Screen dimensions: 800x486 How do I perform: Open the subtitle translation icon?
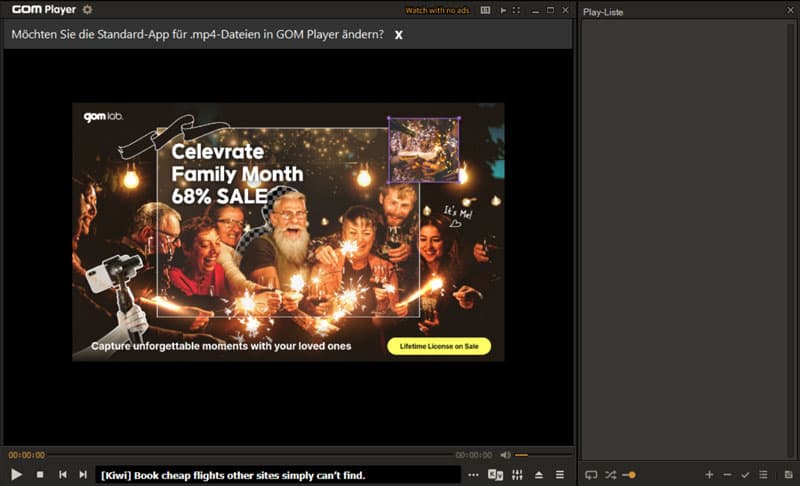point(495,475)
